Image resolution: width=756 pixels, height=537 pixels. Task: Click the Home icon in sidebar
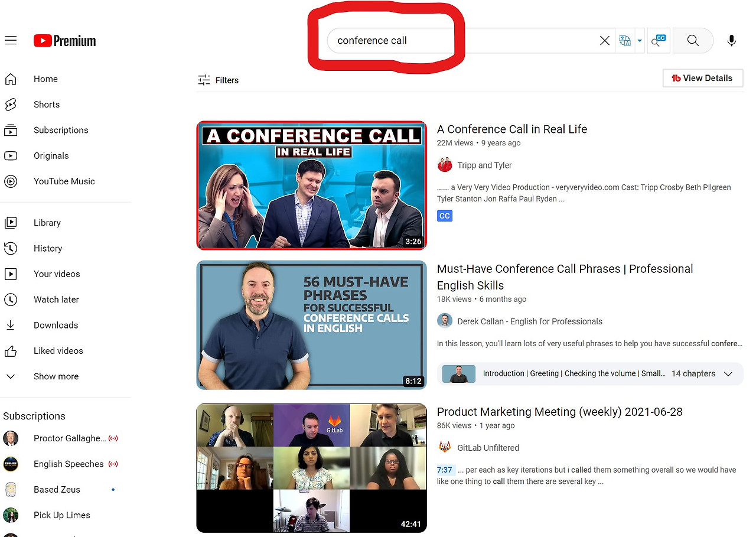tap(11, 79)
